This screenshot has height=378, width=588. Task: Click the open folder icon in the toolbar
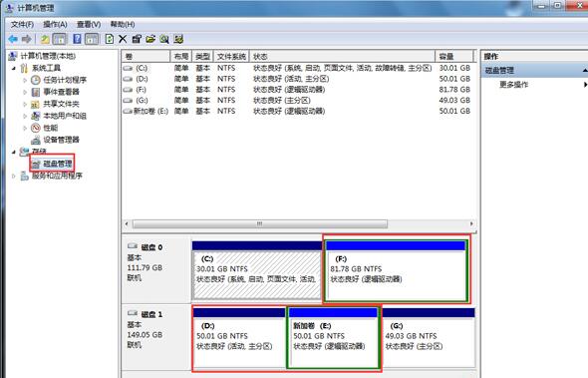(150, 39)
